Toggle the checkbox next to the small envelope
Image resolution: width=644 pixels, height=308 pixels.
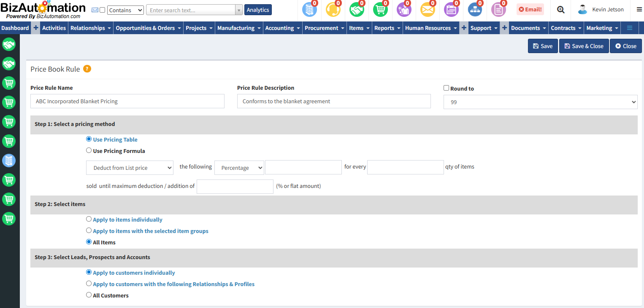coord(102,10)
